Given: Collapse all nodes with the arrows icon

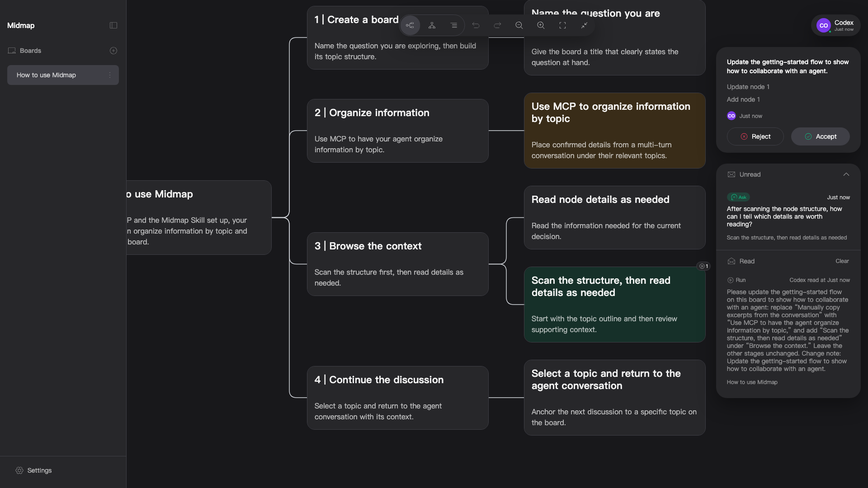Looking at the screenshot, I should (584, 25).
